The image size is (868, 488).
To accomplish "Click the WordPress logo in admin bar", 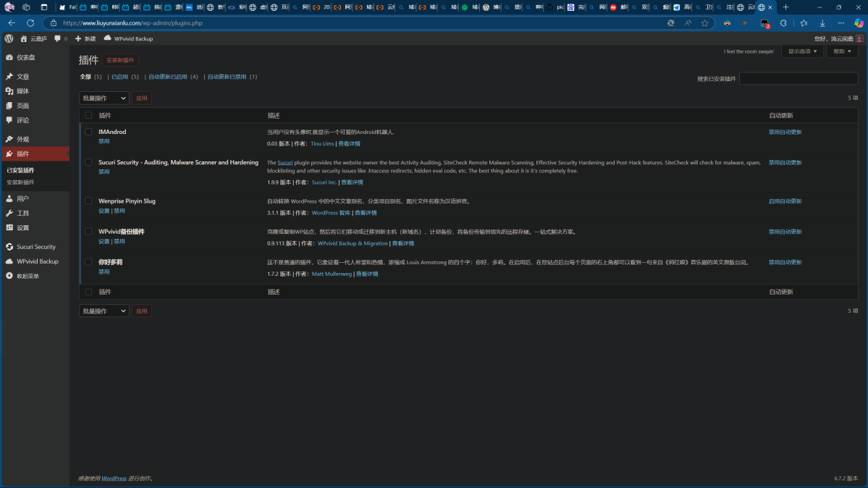I will coord(9,38).
